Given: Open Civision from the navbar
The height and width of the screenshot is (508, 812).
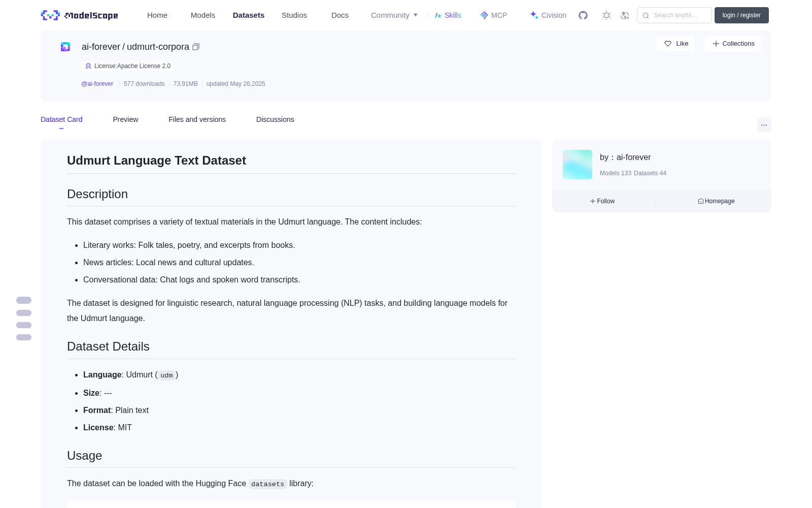Looking at the screenshot, I should 548,15.
